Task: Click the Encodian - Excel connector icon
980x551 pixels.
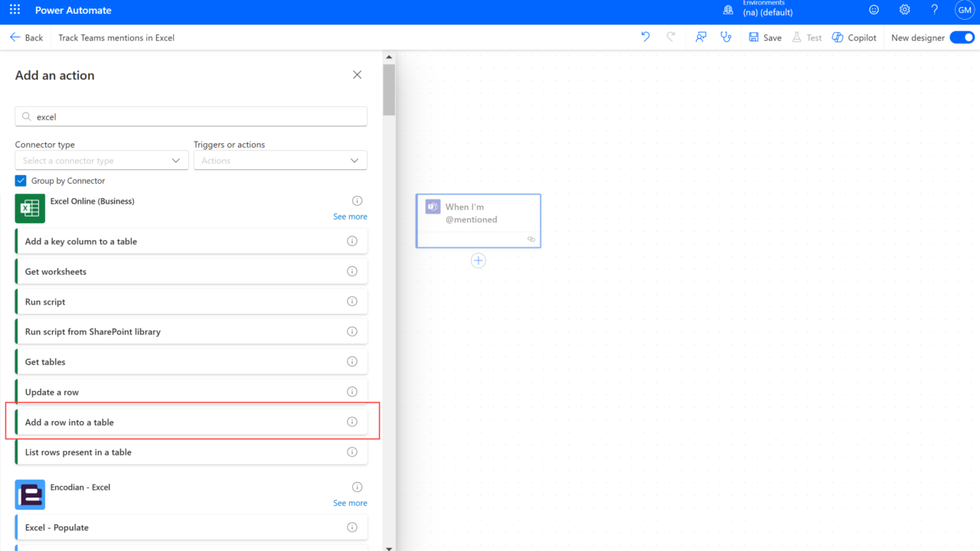Action: [x=30, y=494]
